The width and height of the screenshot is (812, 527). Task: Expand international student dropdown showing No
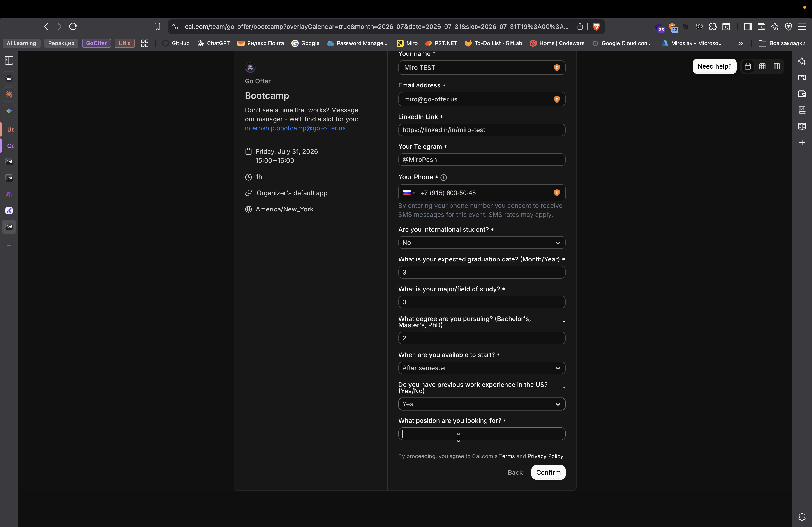coord(481,243)
